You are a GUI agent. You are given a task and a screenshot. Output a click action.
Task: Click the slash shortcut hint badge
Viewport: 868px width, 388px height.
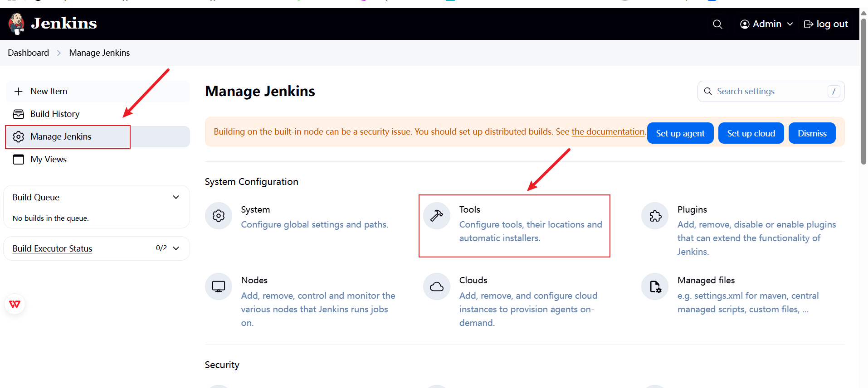834,91
